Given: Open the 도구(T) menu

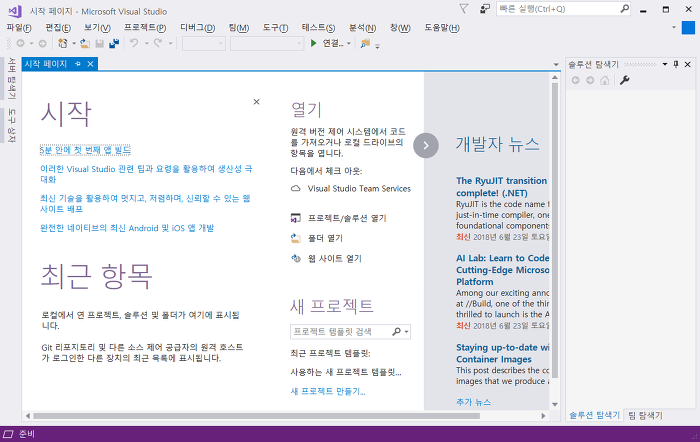Looking at the screenshot, I should pos(275,28).
